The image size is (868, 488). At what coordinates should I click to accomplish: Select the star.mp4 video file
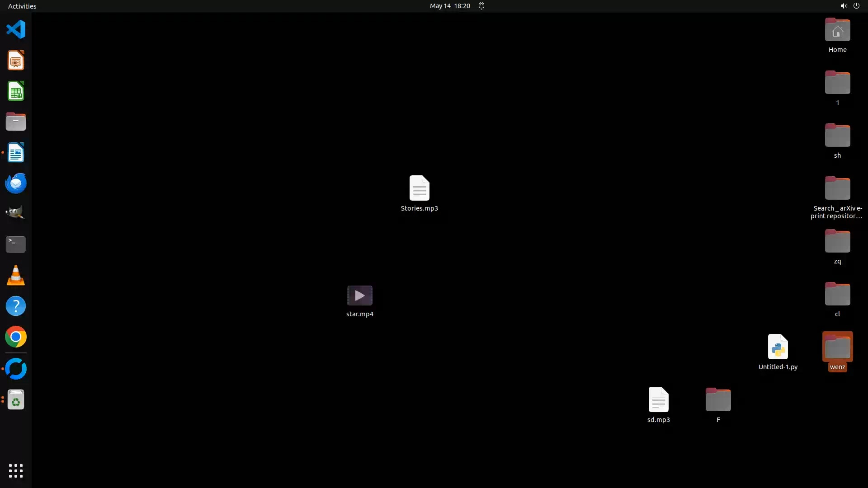pos(359,296)
